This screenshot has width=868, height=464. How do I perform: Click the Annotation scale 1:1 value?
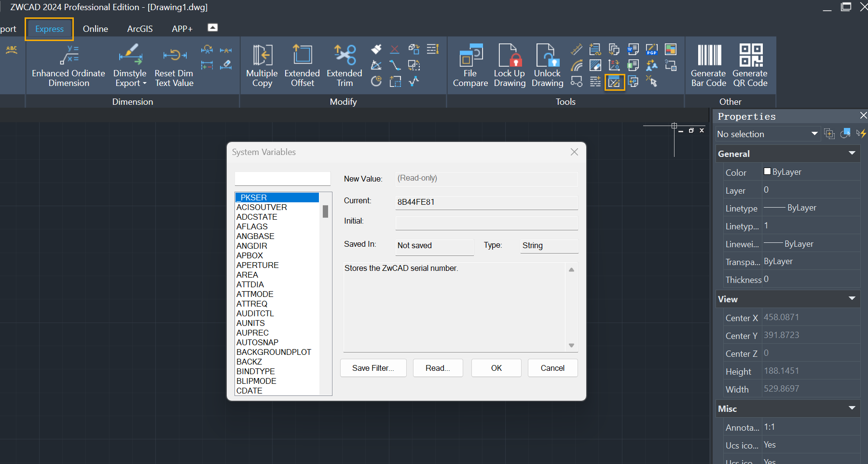(811, 427)
